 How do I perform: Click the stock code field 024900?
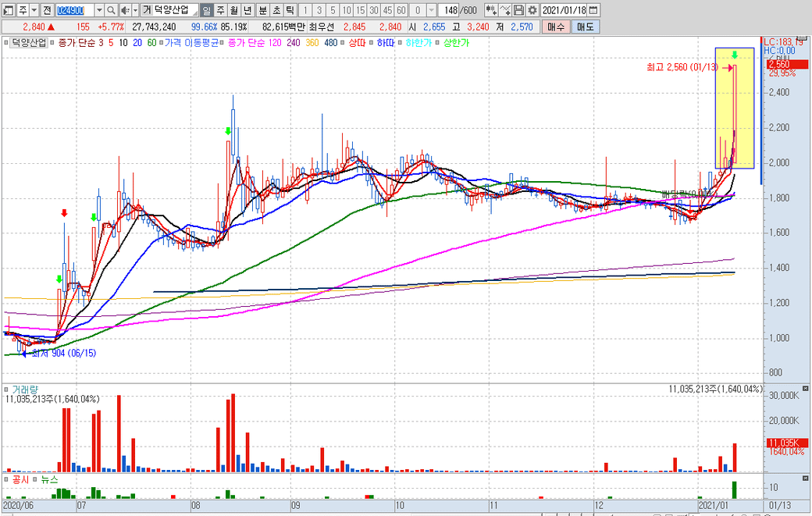pyautogui.click(x=73, y=10)
